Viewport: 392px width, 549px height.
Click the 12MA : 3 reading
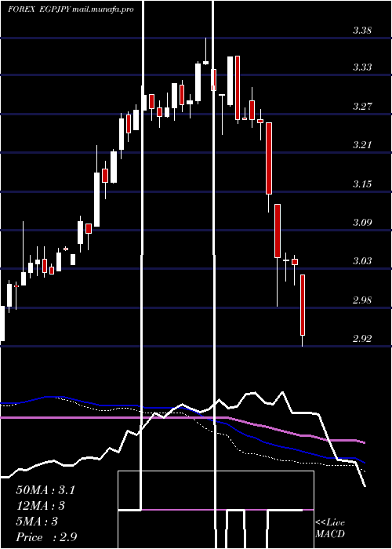tap(41, 506)
